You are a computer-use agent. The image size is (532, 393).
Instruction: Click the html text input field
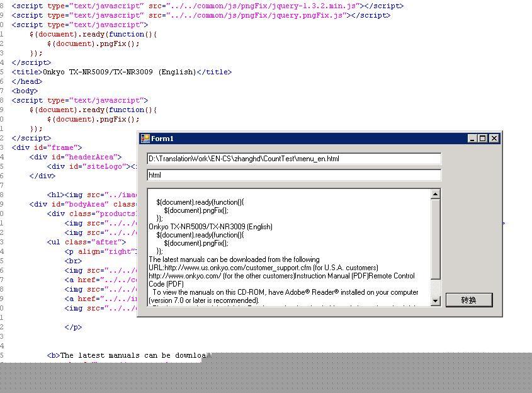294,175
